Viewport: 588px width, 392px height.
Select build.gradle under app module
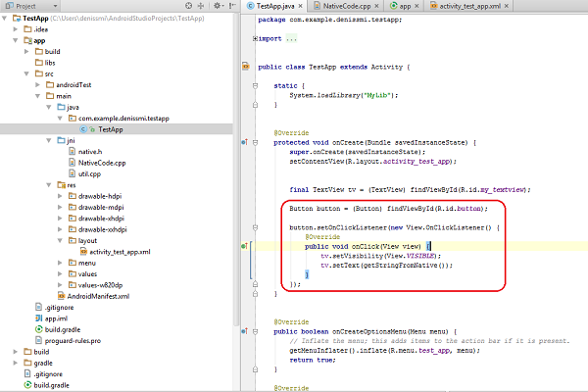(x=58, y=329)
